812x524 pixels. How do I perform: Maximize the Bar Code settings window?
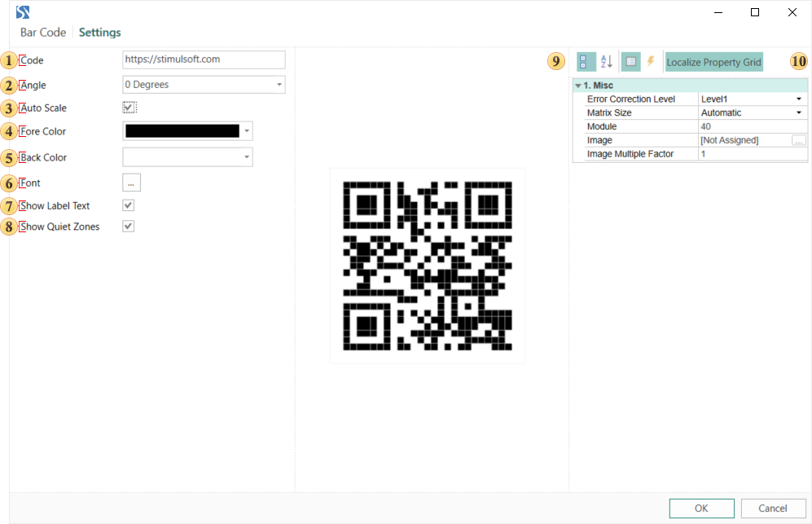click(755, 12)
